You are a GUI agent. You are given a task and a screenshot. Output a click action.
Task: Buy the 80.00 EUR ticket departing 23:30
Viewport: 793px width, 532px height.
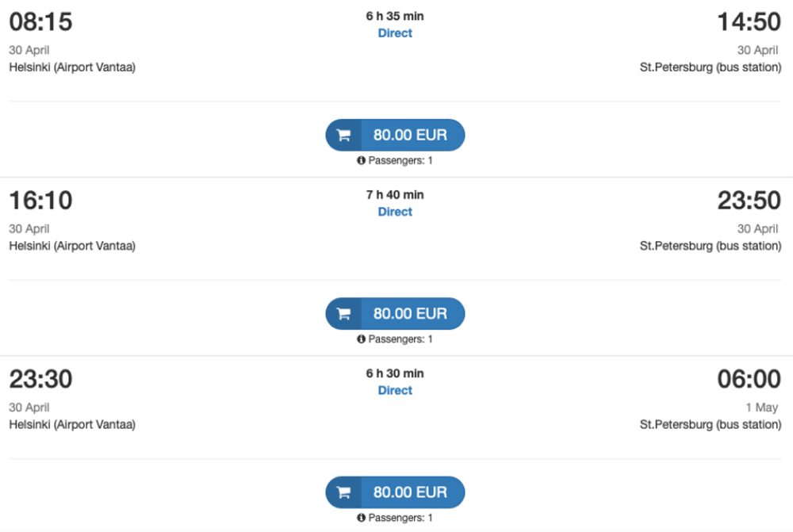point(395,492)
